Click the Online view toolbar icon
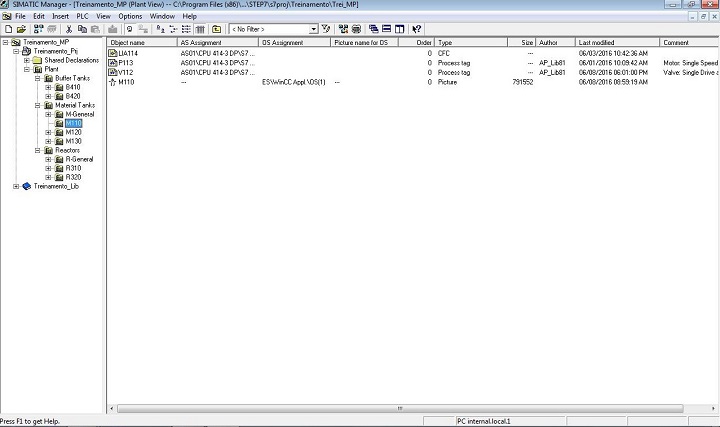 (129, 29)
